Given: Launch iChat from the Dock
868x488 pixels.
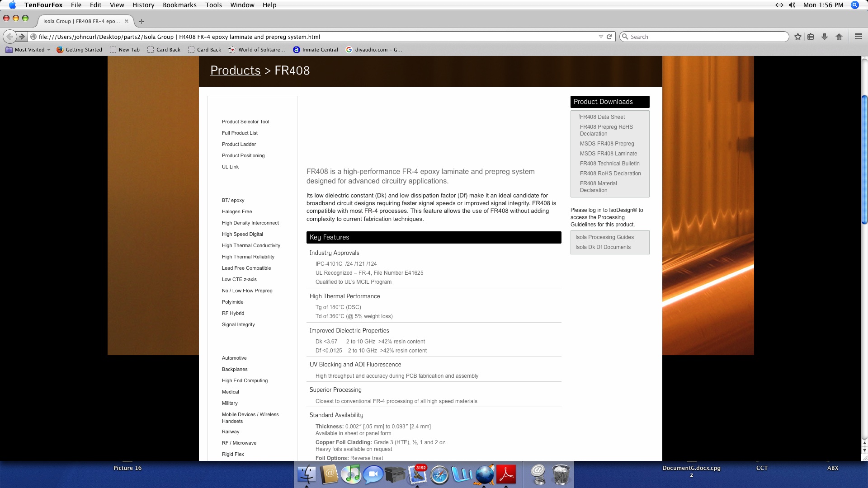Looking at the screenshot, I should 373,474.
